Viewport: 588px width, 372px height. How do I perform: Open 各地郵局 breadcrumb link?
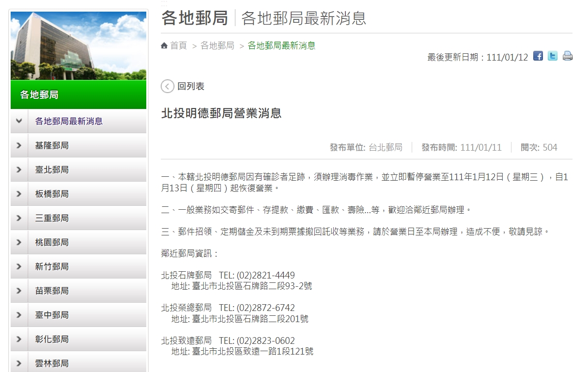pos(217,46)
